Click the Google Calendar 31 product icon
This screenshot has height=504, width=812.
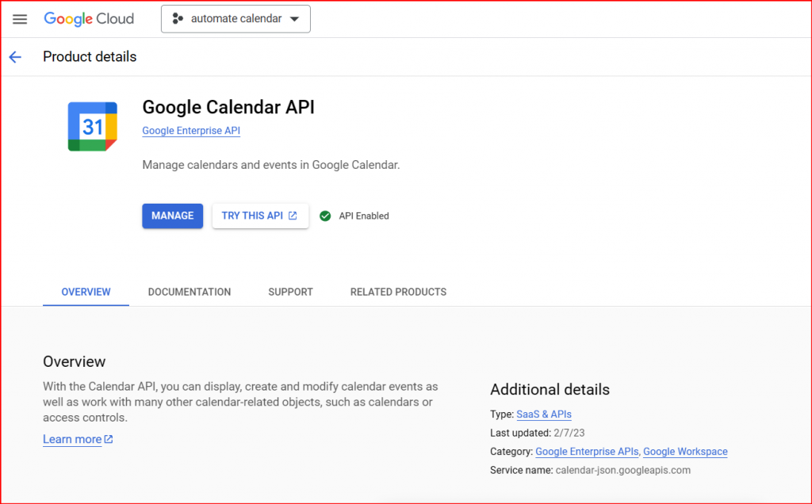(x=93, y=127)
